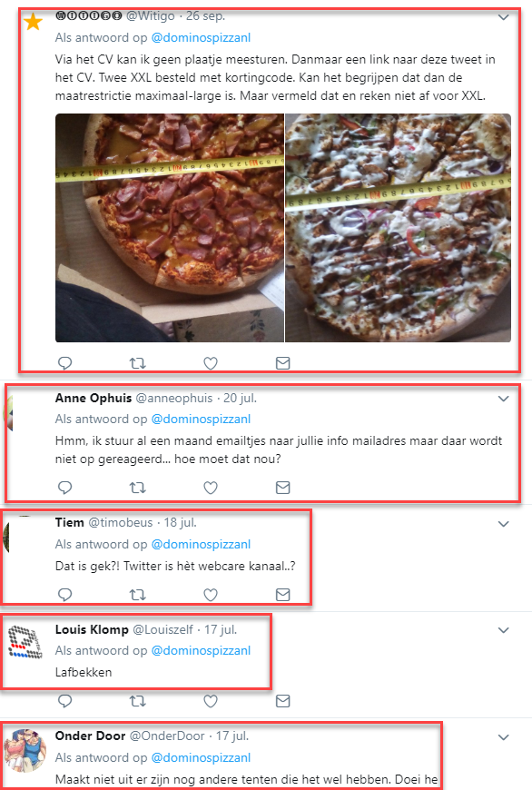Like Witigo's tweet with pizza photos
The height and width of the screenshot is (790, 532).
click(211, 362)
